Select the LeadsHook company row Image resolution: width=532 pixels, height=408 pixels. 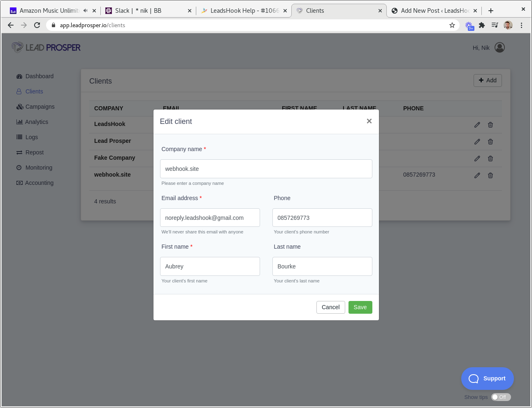click(x=109, y=124)
